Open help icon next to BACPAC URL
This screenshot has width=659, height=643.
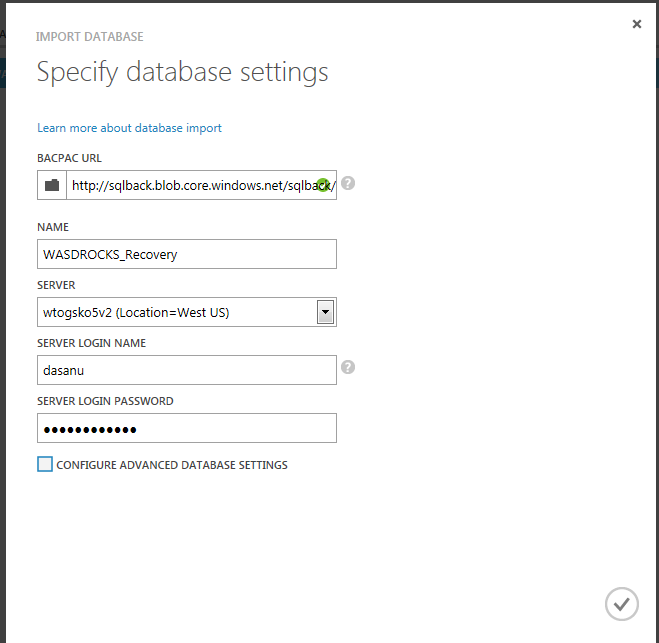pos(348,184)
